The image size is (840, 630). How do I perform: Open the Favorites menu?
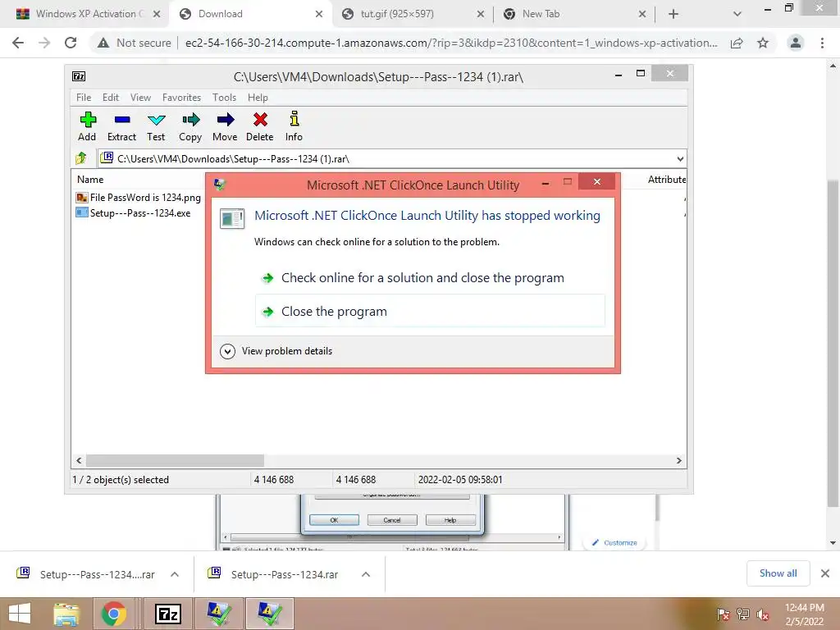click(181, 98)
